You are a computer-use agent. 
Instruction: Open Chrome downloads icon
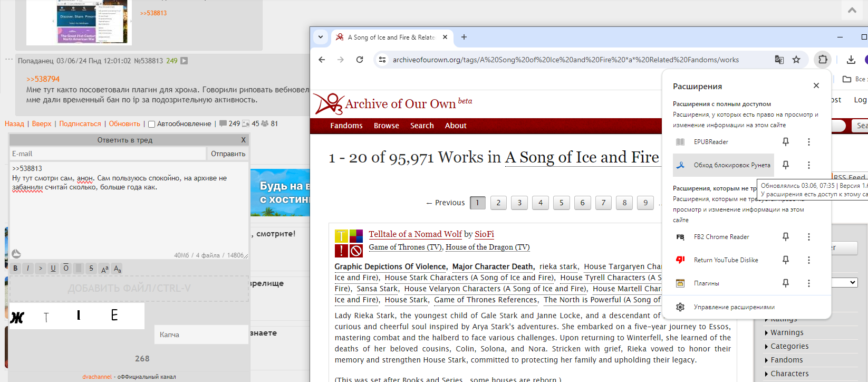(x=851, y=60)
